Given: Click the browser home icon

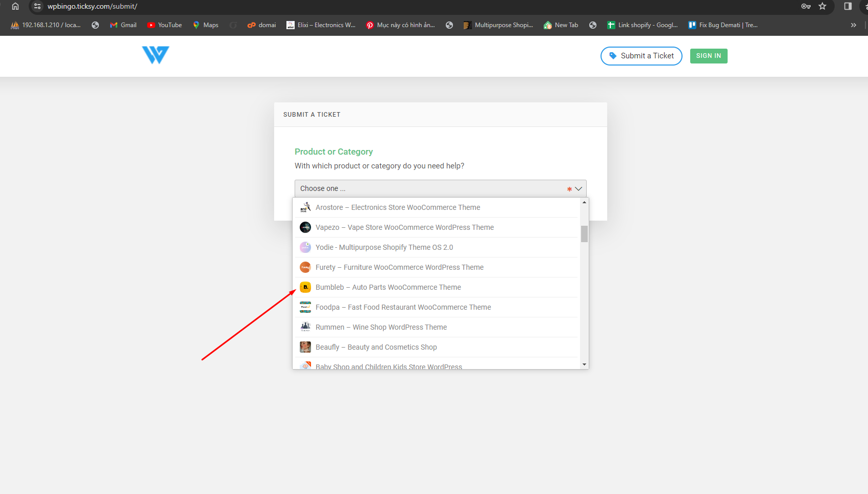Looking at the screenshot, I should point(15,6).
